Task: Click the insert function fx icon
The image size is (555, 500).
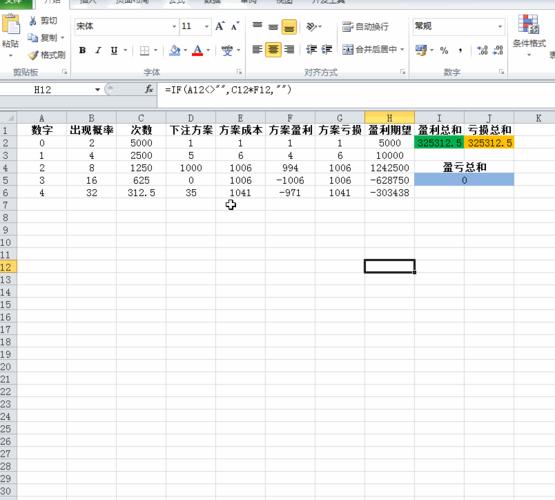Action: tap(149, 90)
